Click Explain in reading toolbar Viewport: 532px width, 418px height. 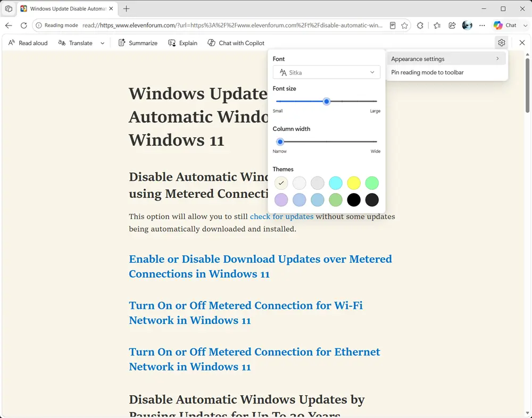[x=182, y=43]
